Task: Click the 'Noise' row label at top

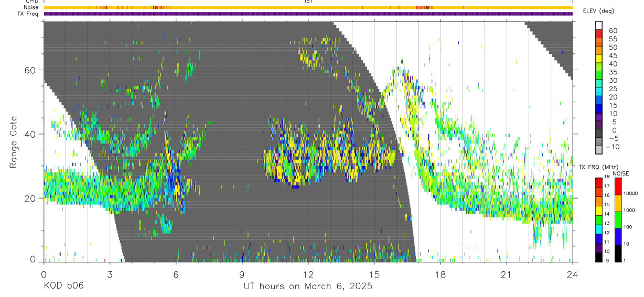Action: tap(31, 7)
